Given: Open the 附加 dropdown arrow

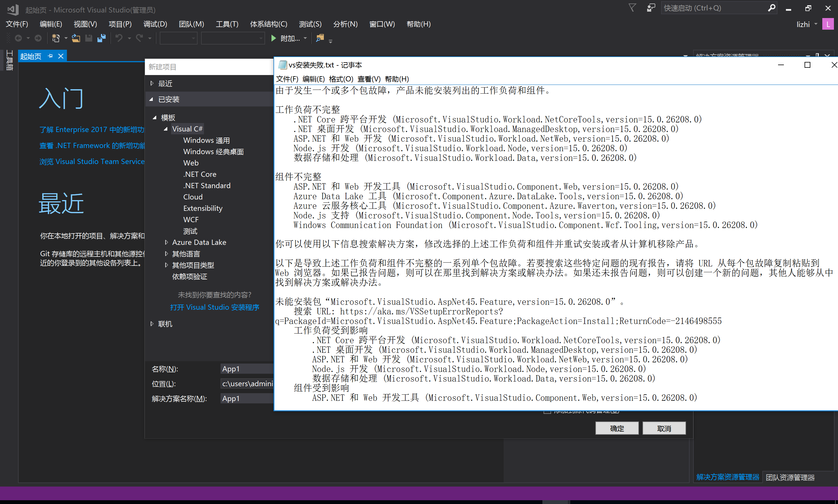Looking at the screenshot, I should (305, 38).
